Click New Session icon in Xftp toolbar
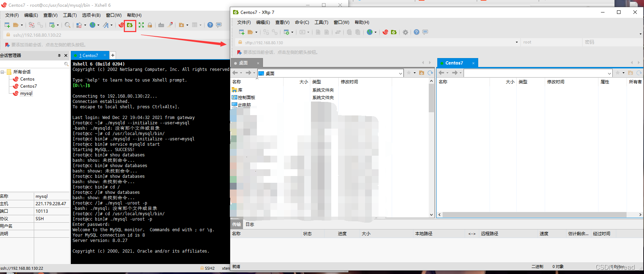The width and height of the screenshot is (644, 274). tap(242, 32)
